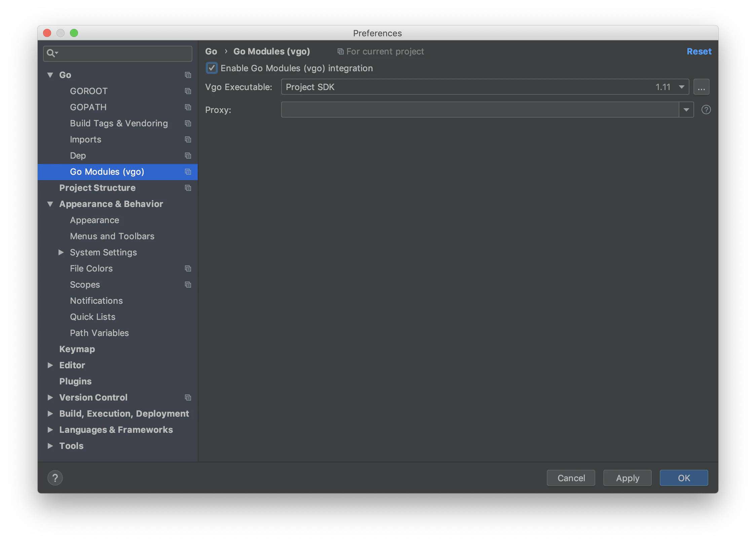Screen dimensions: 756x543
Task: Open the Proxy dropdown arrow
Action: point(686,110)
